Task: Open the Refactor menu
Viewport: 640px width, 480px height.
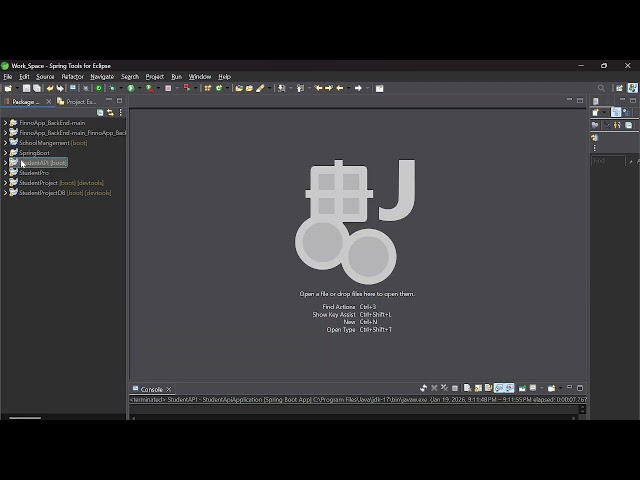Action: (x=72, y=77)
